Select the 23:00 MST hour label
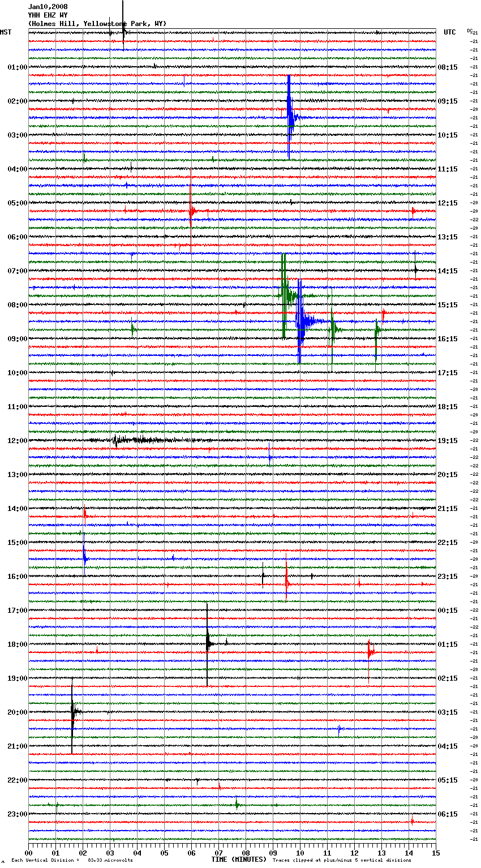481x868 pixels. click(18, 814)
